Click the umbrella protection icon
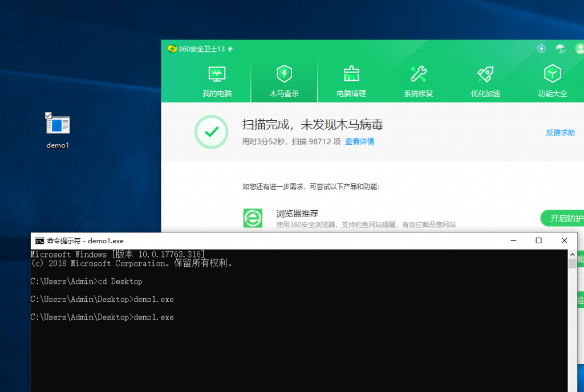 [561, 48]
